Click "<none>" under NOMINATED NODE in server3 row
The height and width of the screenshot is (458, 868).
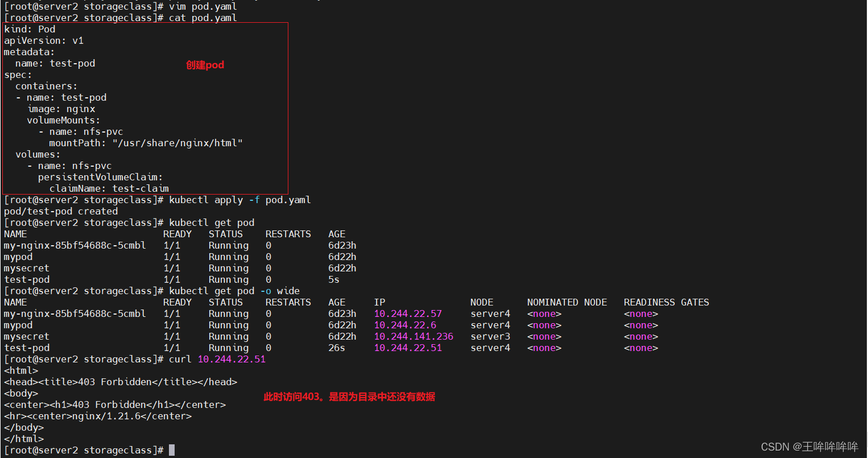coord(544,336)
